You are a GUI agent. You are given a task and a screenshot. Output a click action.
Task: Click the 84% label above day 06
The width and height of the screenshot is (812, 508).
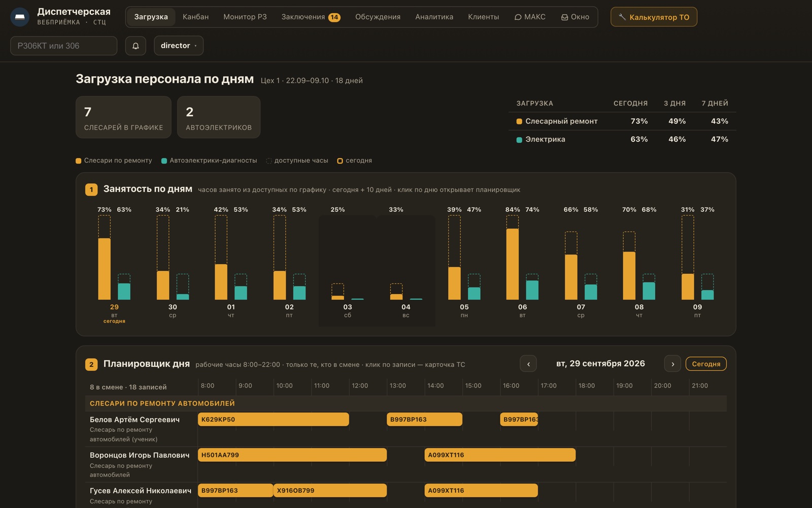[513, 209]
